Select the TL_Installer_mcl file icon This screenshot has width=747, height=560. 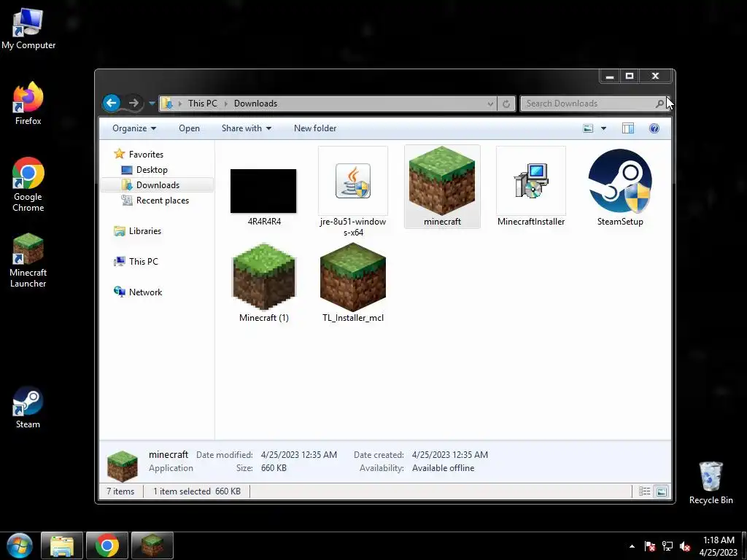[353, 276]
